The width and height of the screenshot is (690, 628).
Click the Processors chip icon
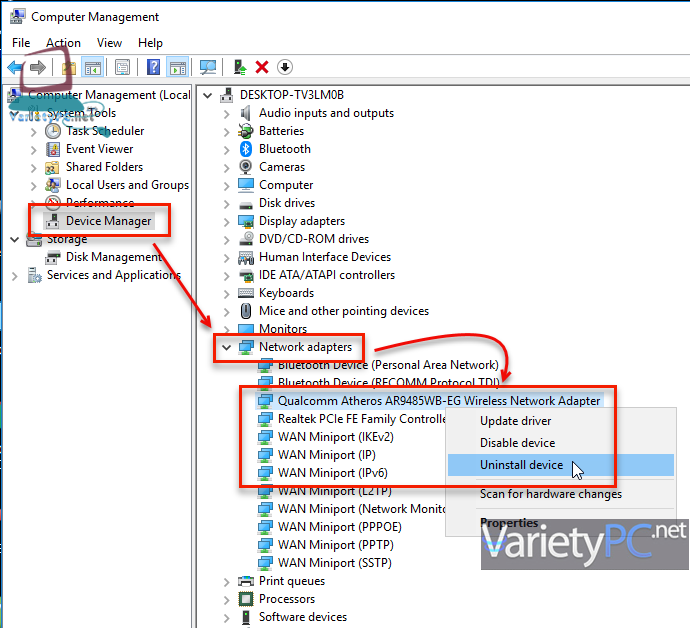pyautogui.click(x=246, y=599)
